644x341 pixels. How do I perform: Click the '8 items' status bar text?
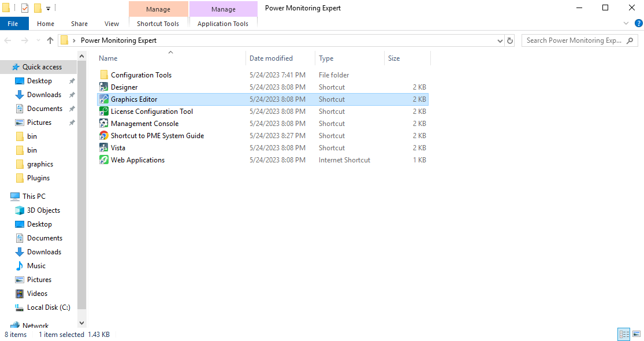[16, 335]
